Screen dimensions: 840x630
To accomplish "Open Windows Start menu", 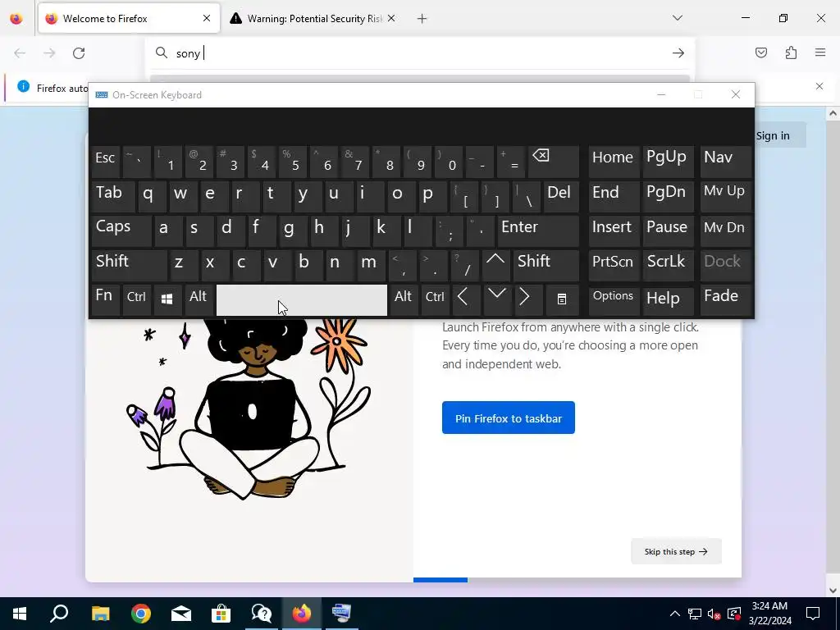I will pyautogui.click(x=20, y=614).
